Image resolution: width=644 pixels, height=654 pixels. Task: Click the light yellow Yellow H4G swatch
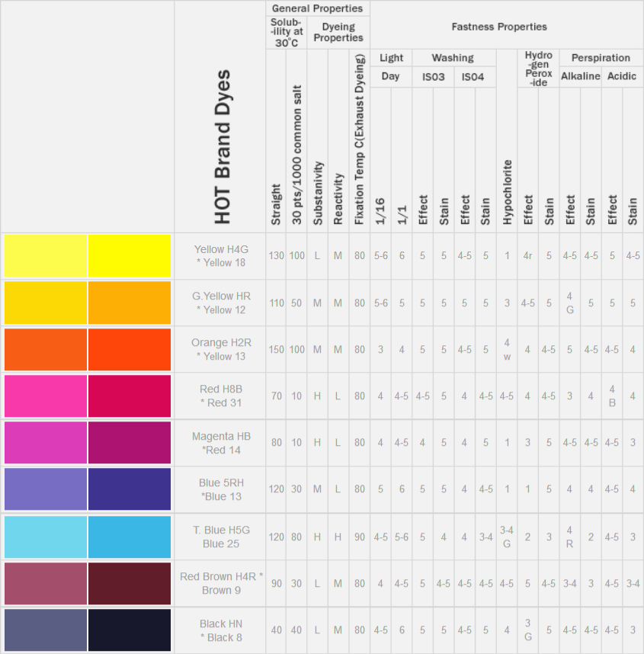pyautogui.click(x=46, y=255)
